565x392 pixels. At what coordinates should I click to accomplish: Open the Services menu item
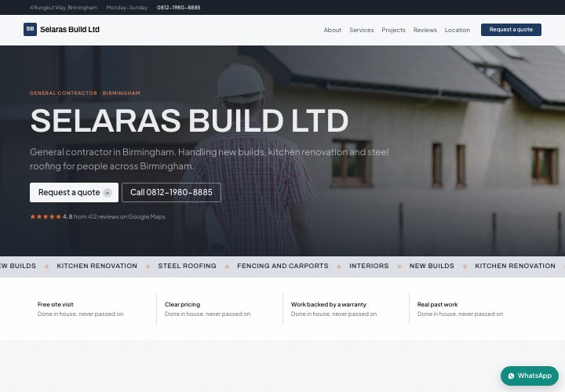362,30
